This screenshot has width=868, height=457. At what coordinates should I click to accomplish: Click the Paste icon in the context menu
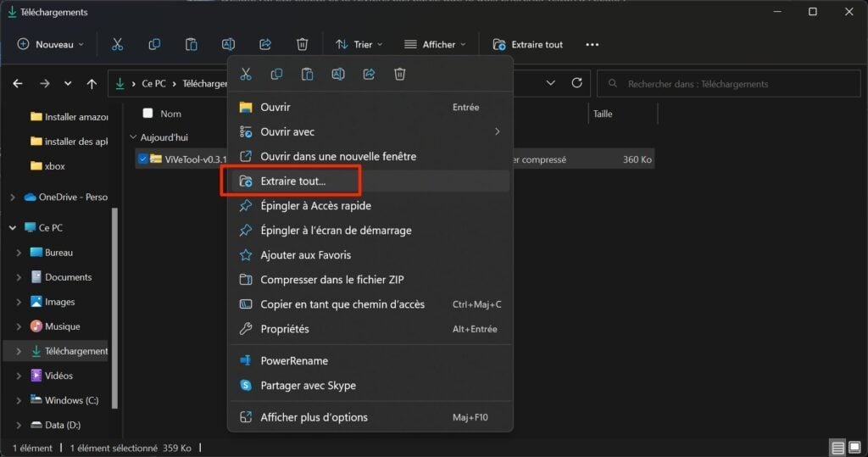pos(307,75)
